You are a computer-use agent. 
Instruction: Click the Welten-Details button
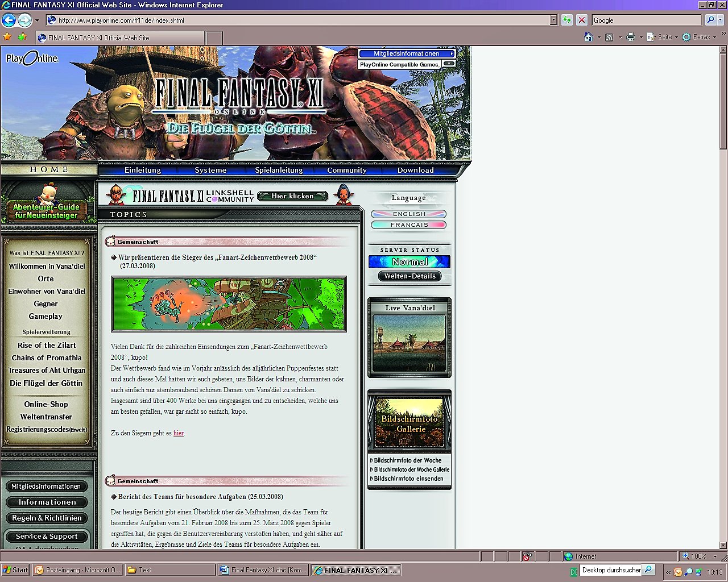tap(409, 276)
